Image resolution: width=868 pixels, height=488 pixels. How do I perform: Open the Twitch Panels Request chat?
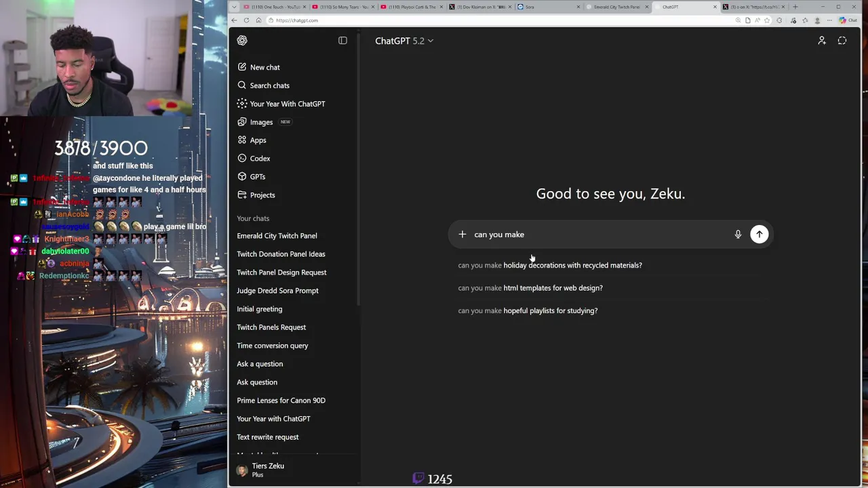coord(271,327)
